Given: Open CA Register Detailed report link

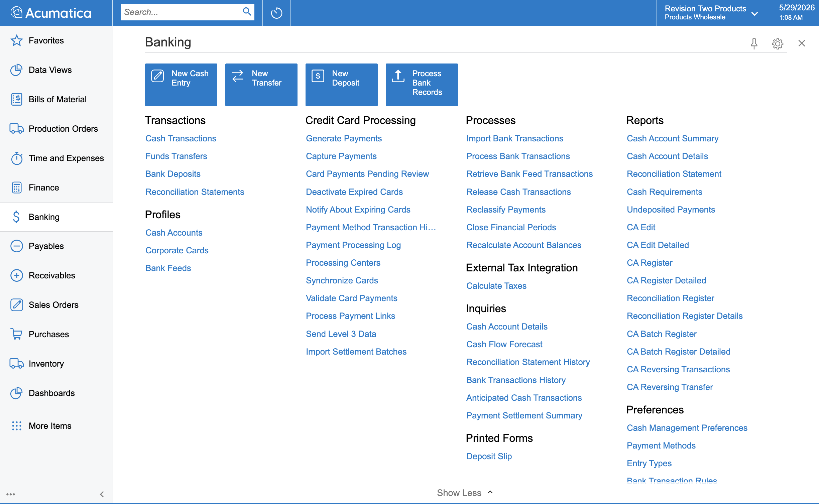Looking at the screenshot, I should click(x=666, y=280).
